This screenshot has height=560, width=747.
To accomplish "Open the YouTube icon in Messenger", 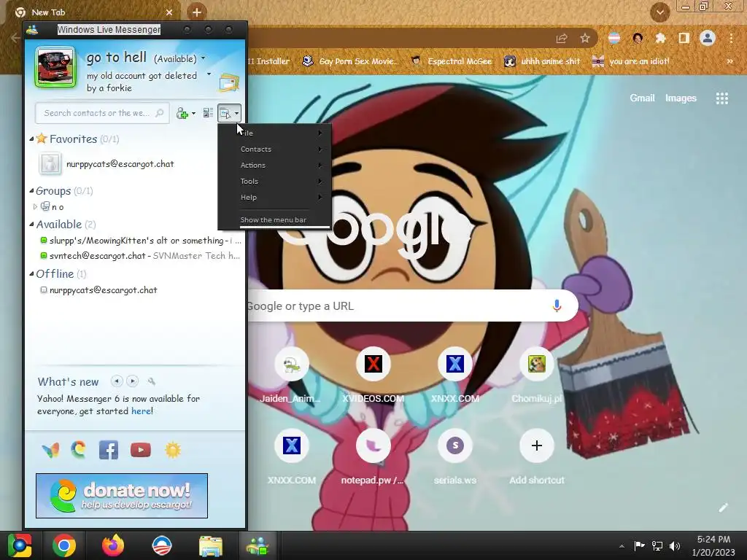I will pyautogui.click(x=141, y=450).
